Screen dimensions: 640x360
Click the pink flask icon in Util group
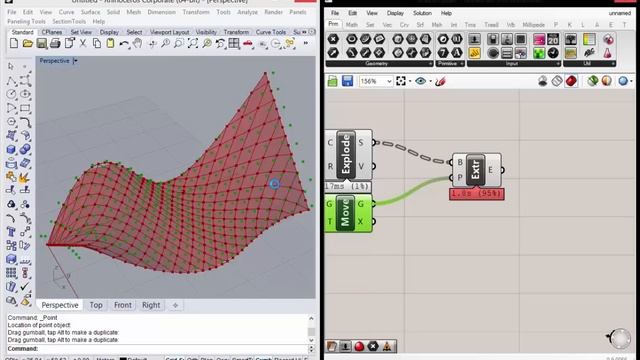coord(608,53)
